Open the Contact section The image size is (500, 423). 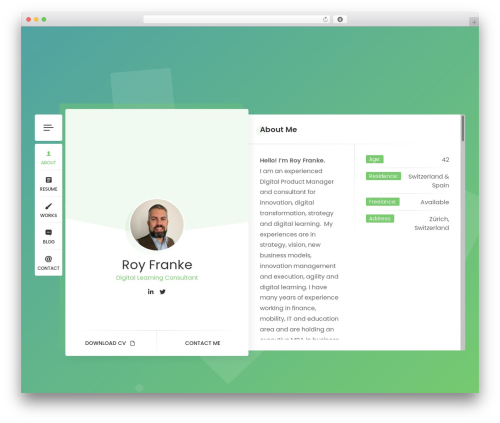(49, 263)
